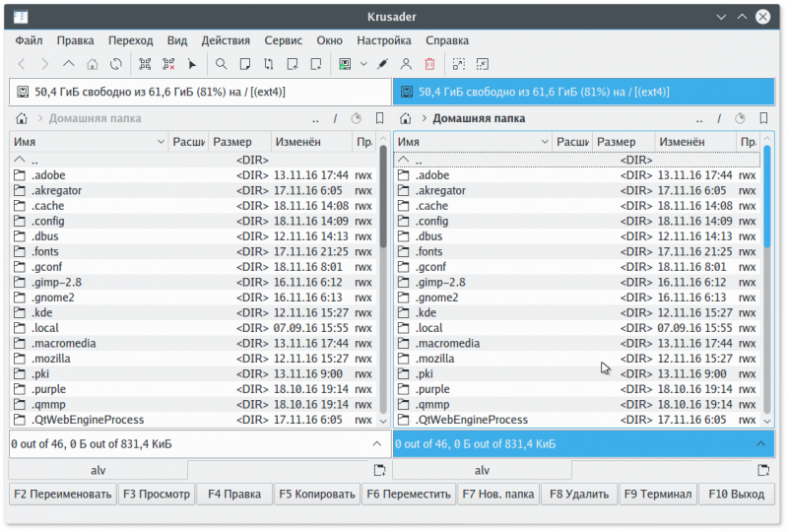Image resolution: width=788 pixels, height=532 pixels.
Task: Open left panel bookmarks icon
Action: click(379, 118)
